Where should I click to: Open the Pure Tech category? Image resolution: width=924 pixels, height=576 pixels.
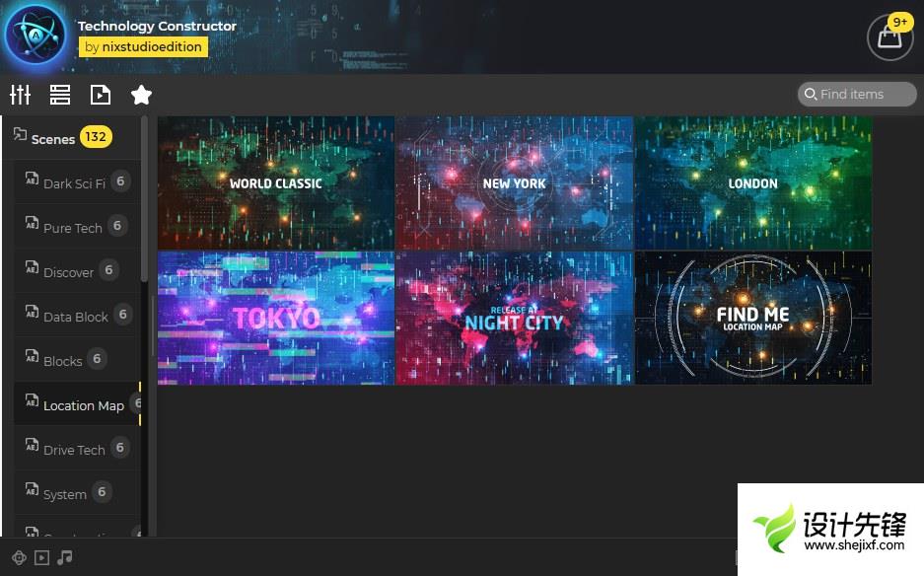click(72, 228)
